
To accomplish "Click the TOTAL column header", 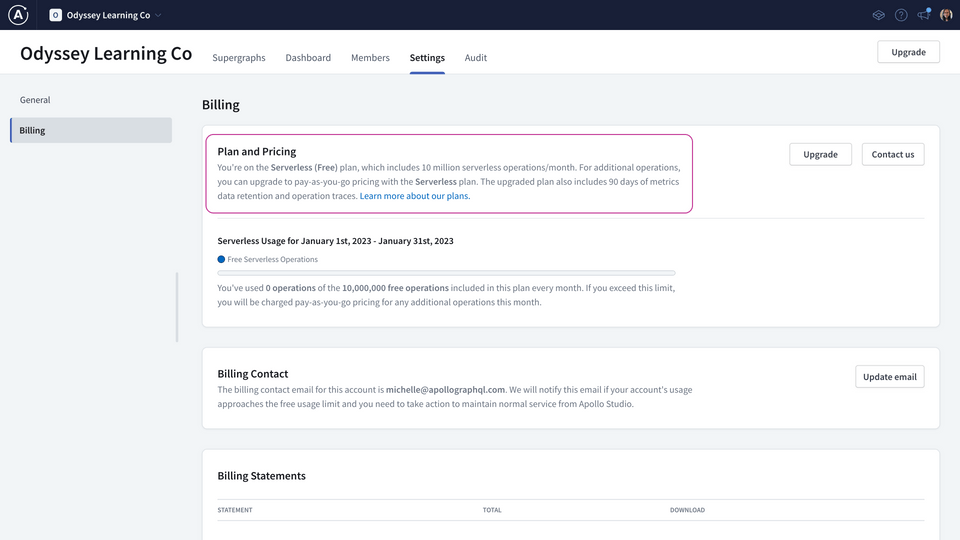I will click(x=492, y=510).
